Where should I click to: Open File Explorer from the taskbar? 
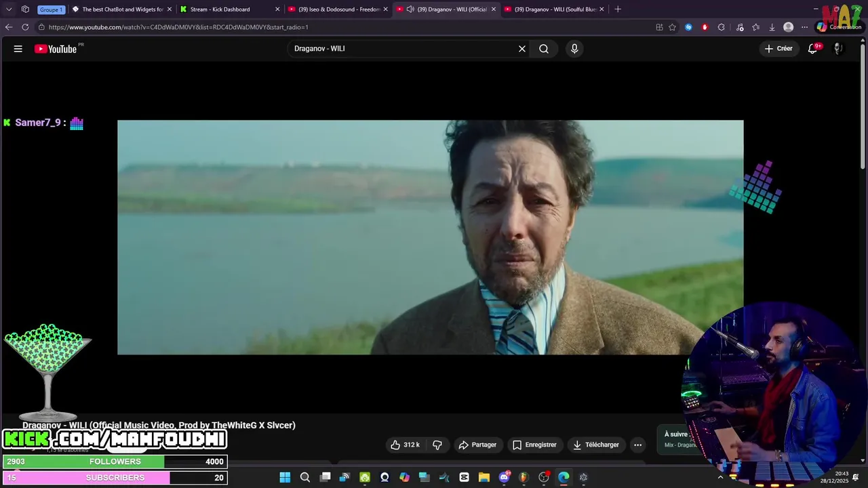pos(484,477)
